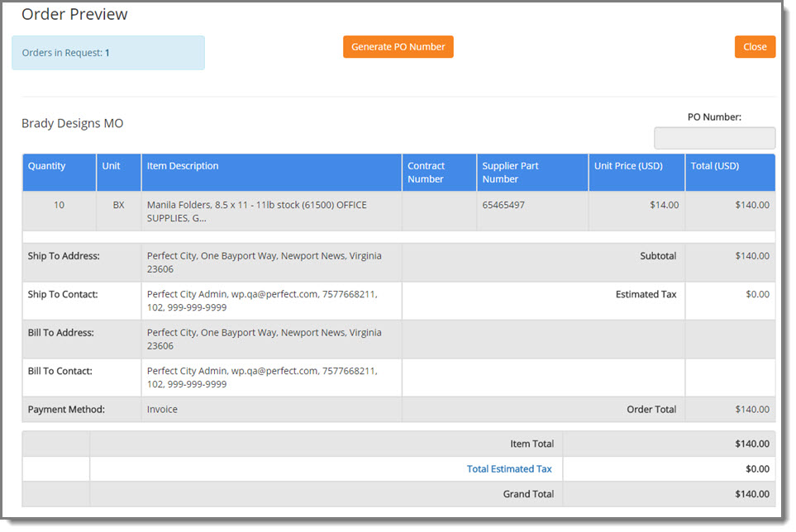Select the Contract Number column header

coord(426,173)
